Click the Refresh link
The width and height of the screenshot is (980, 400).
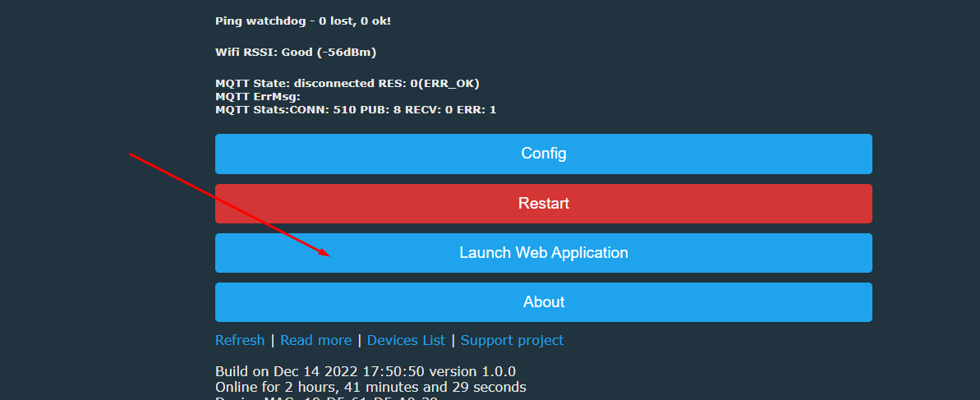[x=240, y=340]
